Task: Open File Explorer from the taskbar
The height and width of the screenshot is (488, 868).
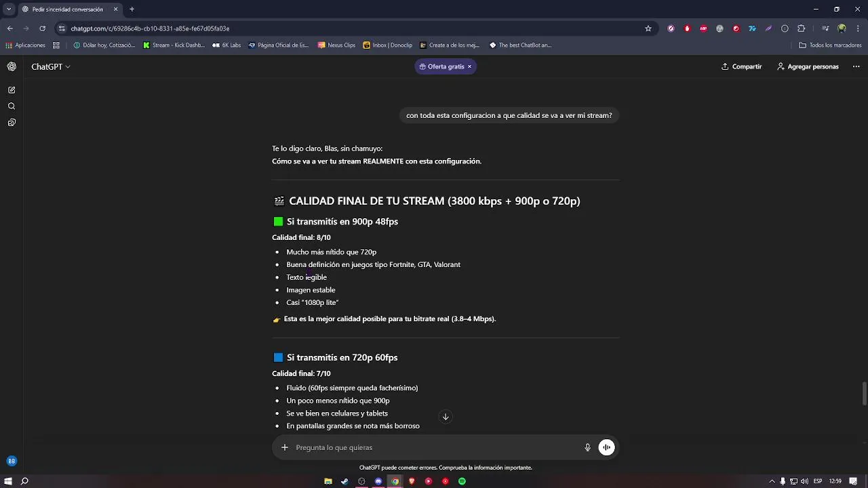Action: point(328,481)
